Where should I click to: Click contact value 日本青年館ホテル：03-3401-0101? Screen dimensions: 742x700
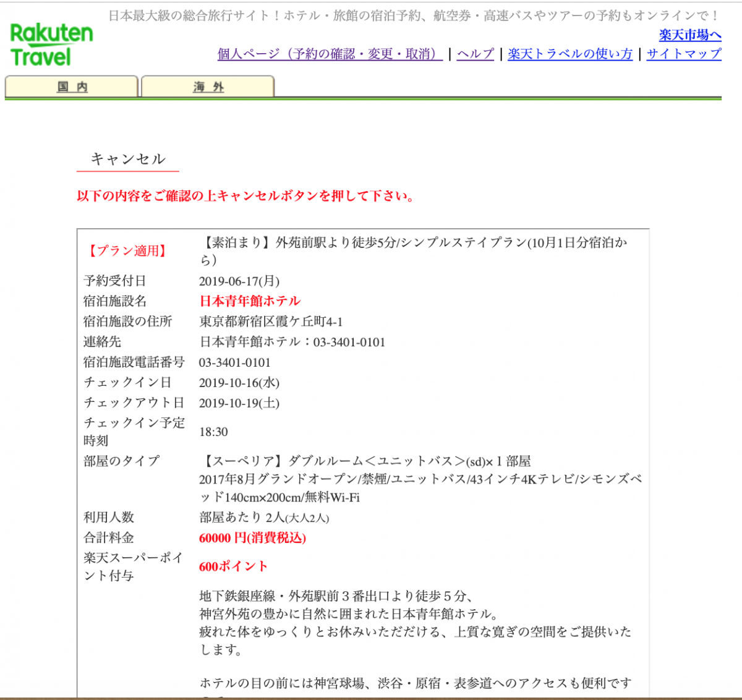point(292,342)
